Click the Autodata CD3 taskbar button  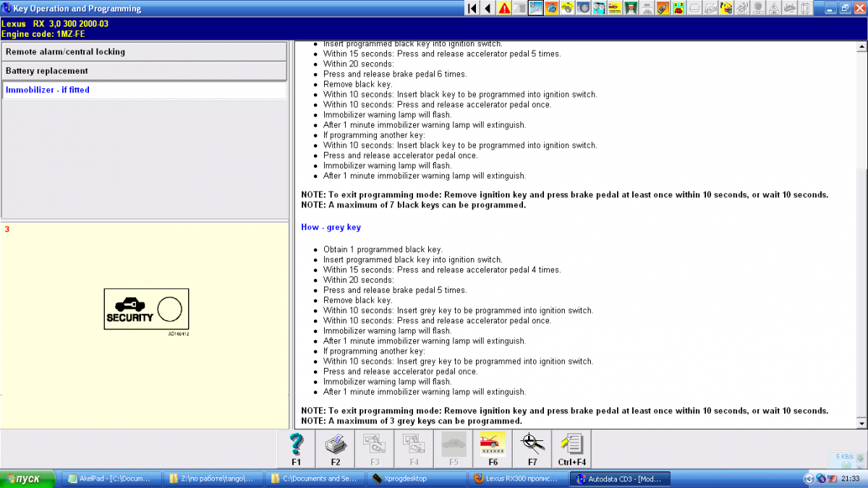point(618,479)
